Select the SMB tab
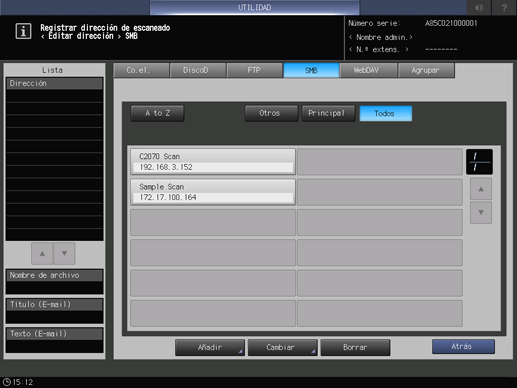 click(x=311, y=70)
